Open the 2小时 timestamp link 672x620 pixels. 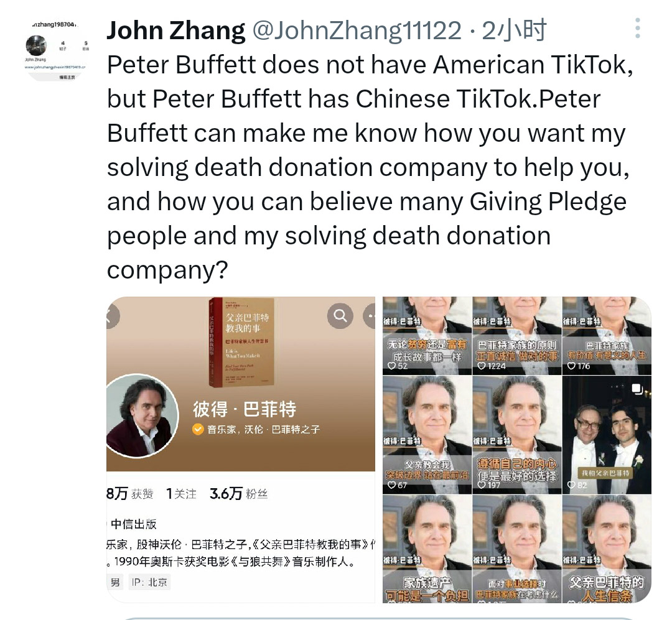click(515, 30)
